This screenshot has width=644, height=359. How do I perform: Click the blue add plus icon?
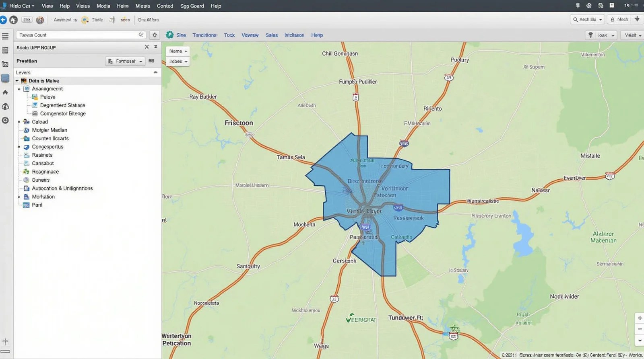tap(3, 20)
